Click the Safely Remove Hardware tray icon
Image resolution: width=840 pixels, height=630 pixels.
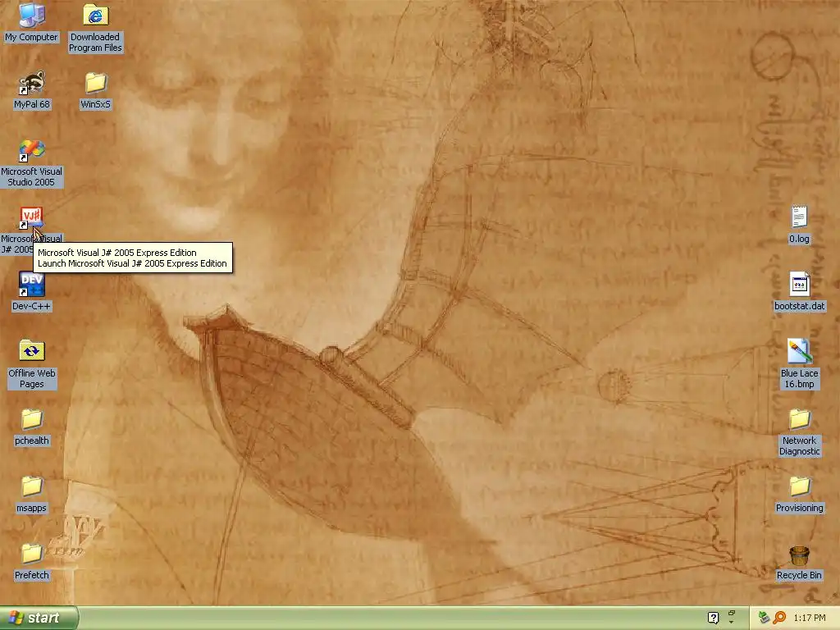tap(764, 618)
